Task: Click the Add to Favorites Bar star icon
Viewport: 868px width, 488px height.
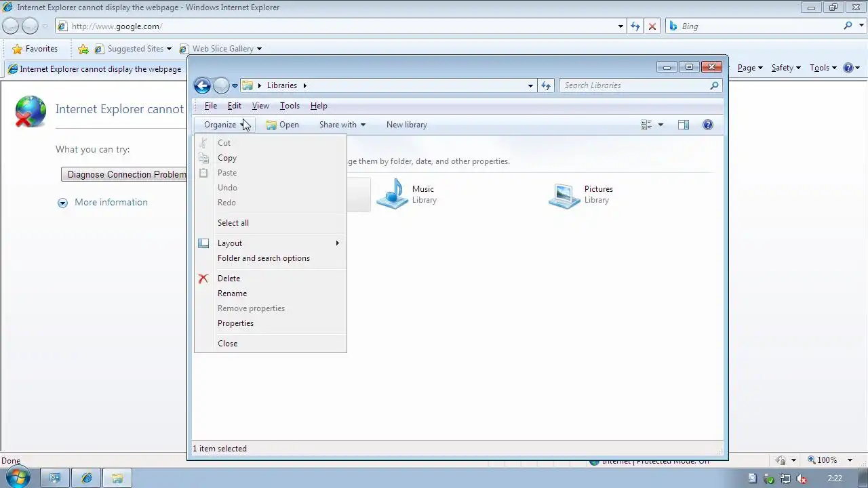Action: 83,49
